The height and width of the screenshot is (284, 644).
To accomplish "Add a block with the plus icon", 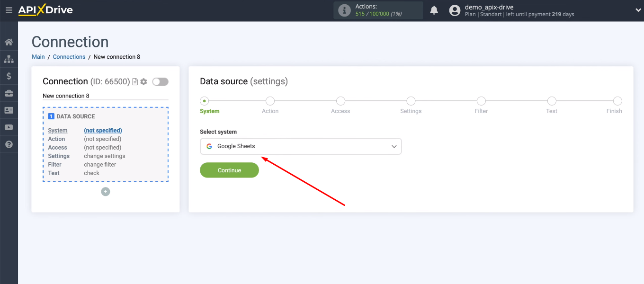I will click(106, 192).
